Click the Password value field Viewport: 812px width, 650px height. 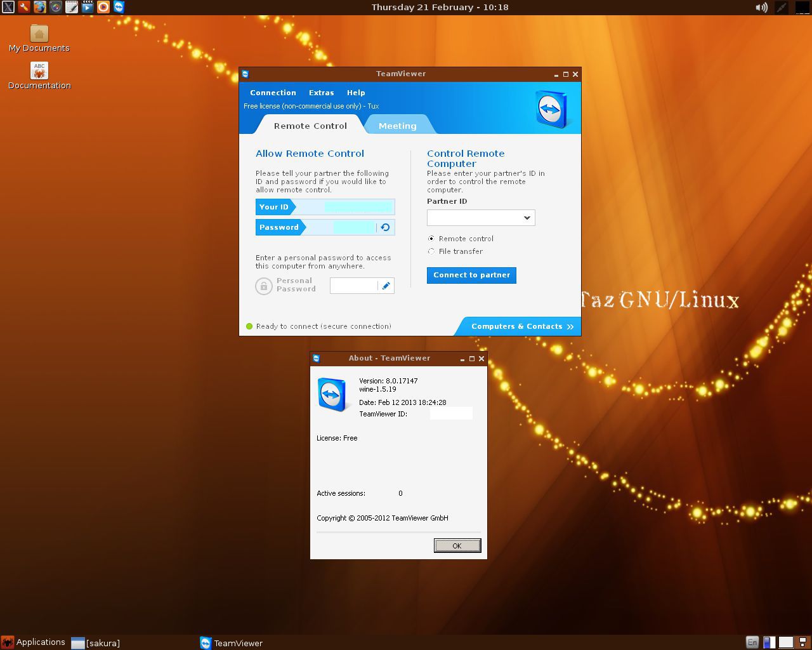coord(355,227)
